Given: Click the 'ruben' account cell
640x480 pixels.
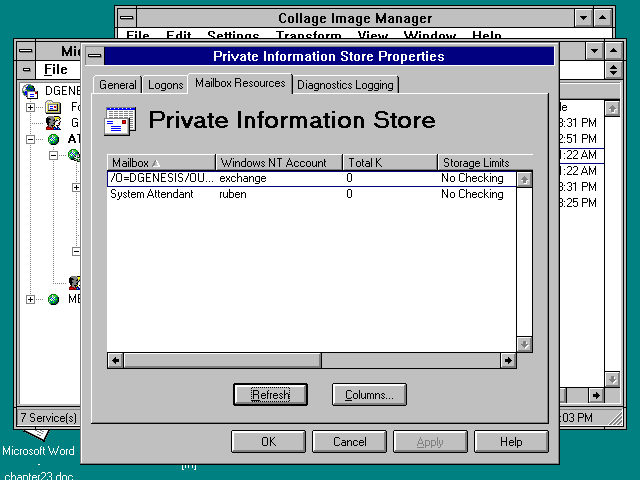Looking at the screenshot, I should pos(233,194).
